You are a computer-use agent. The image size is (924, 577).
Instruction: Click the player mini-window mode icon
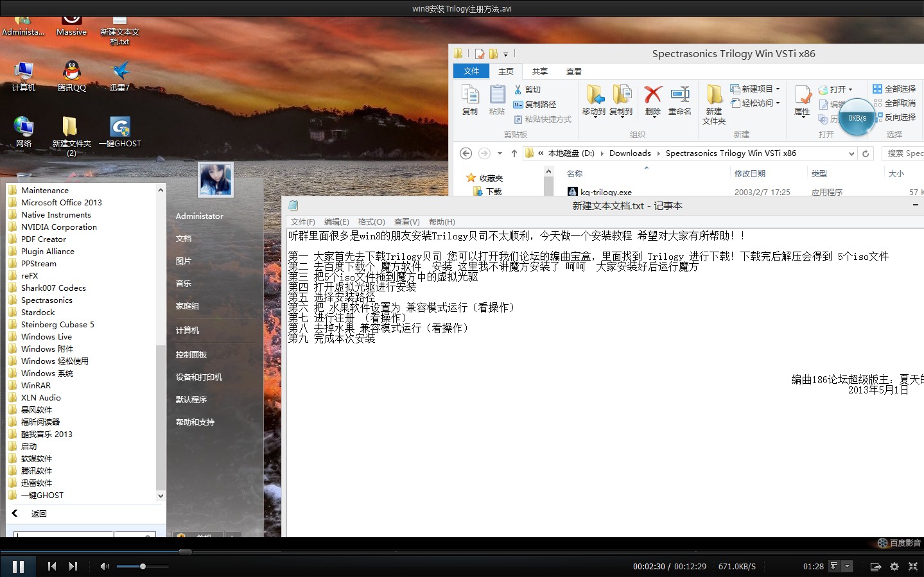[875, 566]
